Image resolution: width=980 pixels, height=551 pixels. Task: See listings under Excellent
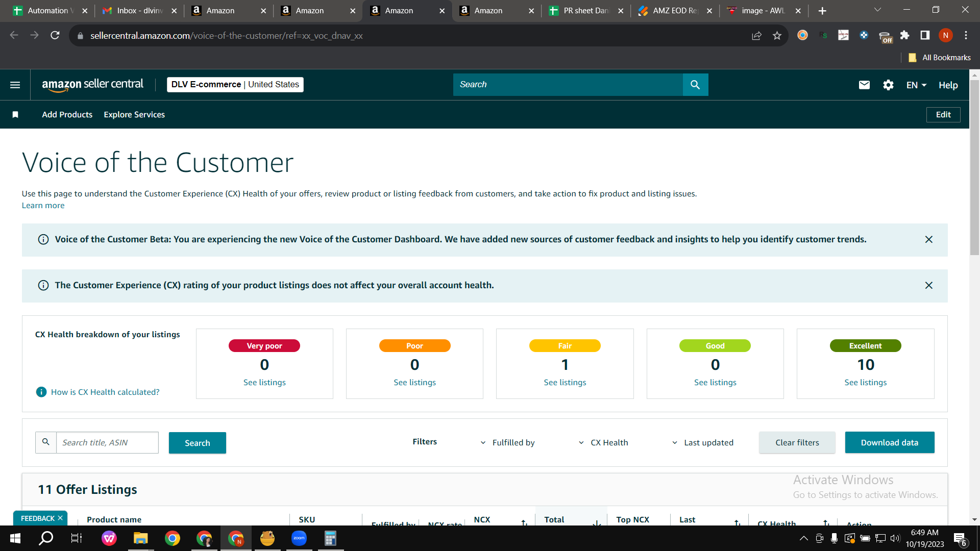[866, 383]
